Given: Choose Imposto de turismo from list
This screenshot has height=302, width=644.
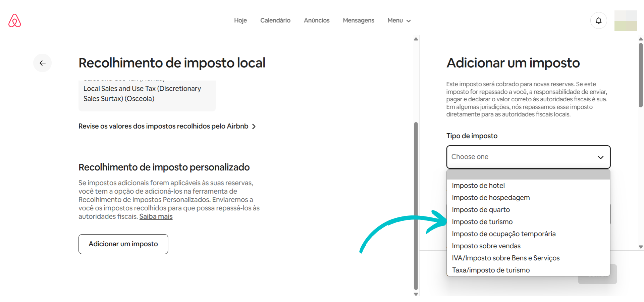Looking at the screenshot, I should coord(482,222).
